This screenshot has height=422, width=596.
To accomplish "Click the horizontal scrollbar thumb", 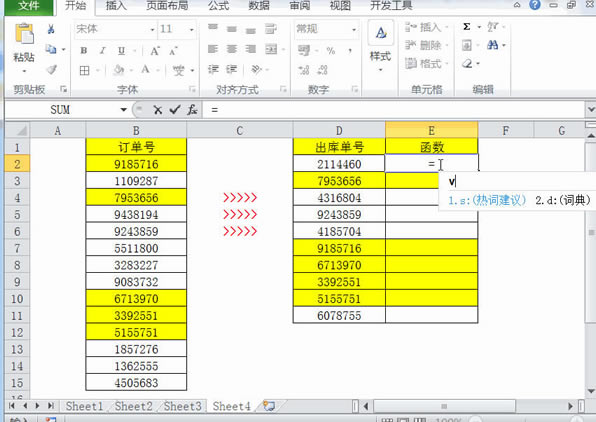I will [x=444, y=406].
